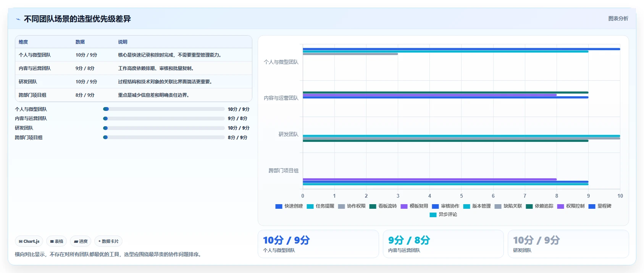This screenshot has width=644, height=273.
Task: Click the 研发团队 label beside its progress bar
Action: [x=24, y=128]
